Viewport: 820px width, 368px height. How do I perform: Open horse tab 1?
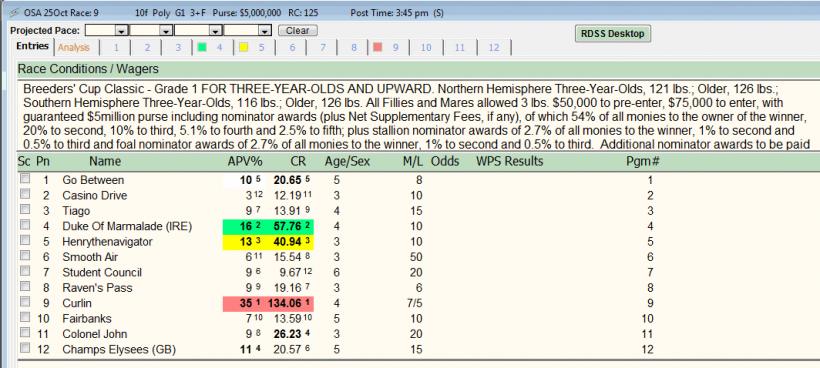[x=116, y=48]
